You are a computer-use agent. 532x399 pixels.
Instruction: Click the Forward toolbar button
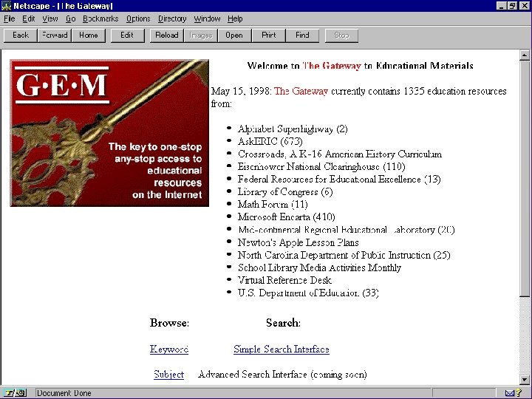[54, 35]
